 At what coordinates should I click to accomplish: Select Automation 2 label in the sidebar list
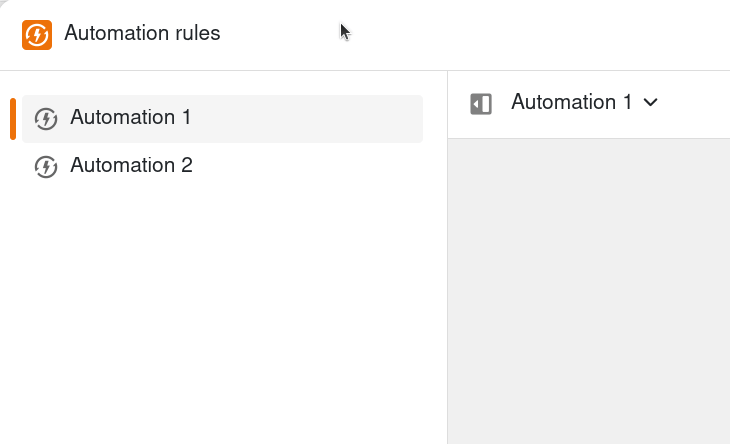[x=131, y=166]
